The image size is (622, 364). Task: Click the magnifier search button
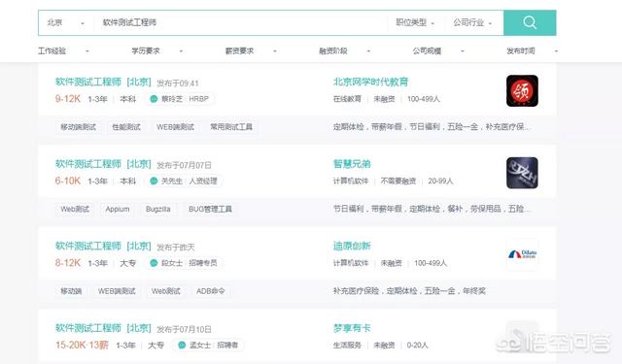click(530, 22)
